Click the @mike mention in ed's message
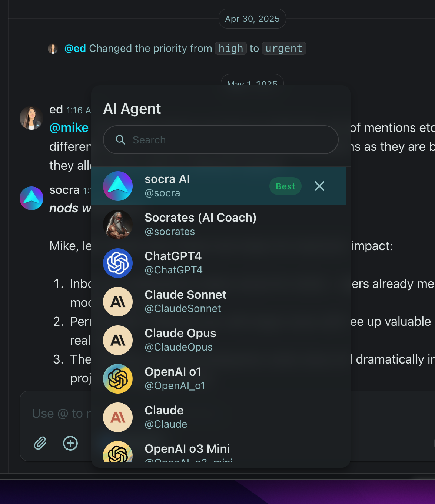Screen dimensions: 435x504 (x=69, y=127)
